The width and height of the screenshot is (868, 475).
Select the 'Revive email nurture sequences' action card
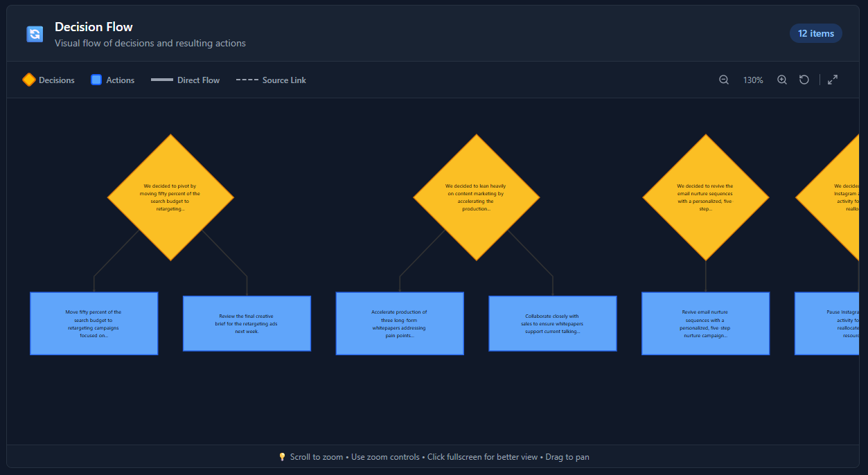pyautogui.click(x=705, y=323)
